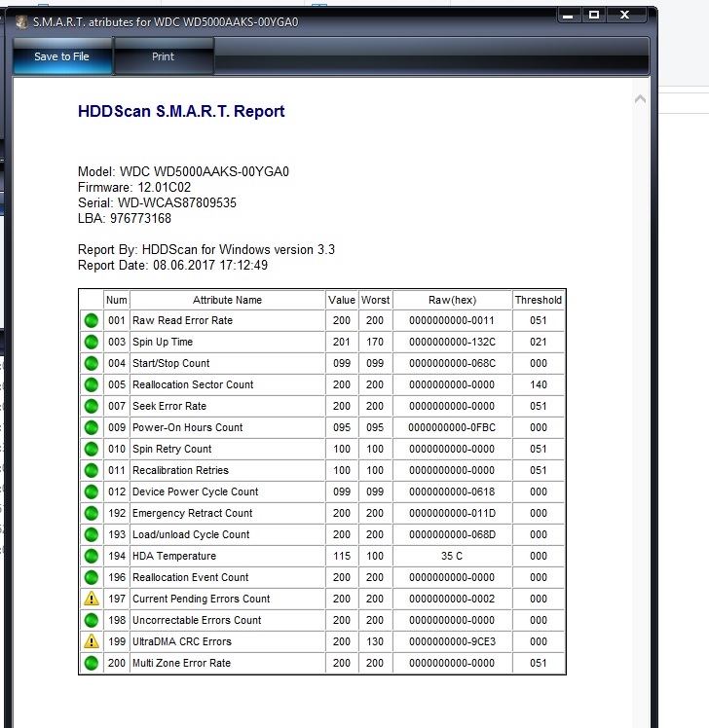Click the green status icon for HDA Temperature
Image resolution: width=709 pixels, height=728 pixels.
pyautogui.click(x=92, y=556)
